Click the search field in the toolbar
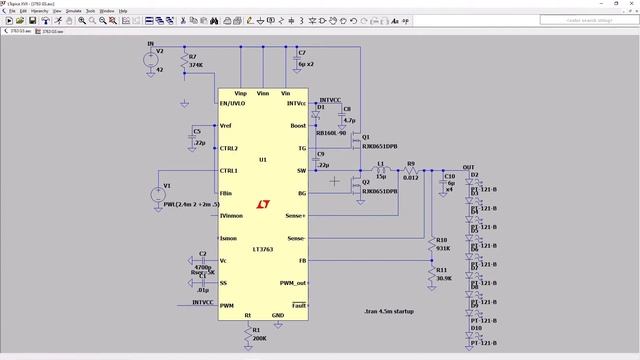Viewport: 640px width, 360px height. [x=589, y=20]
